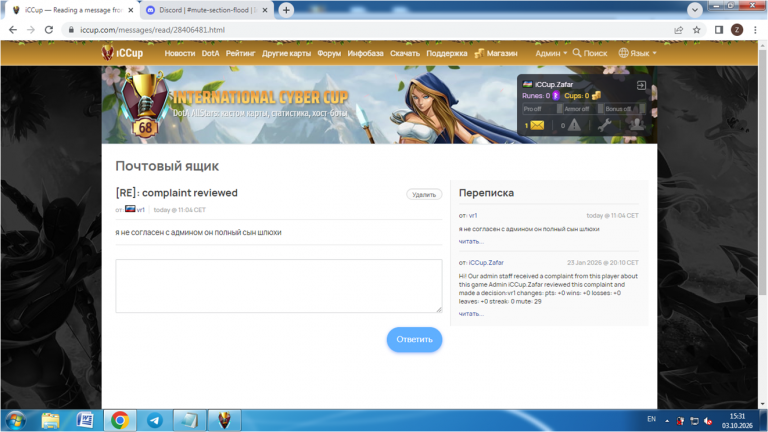
Task: Open the Магазин shop link
Action: pos(496,53)
